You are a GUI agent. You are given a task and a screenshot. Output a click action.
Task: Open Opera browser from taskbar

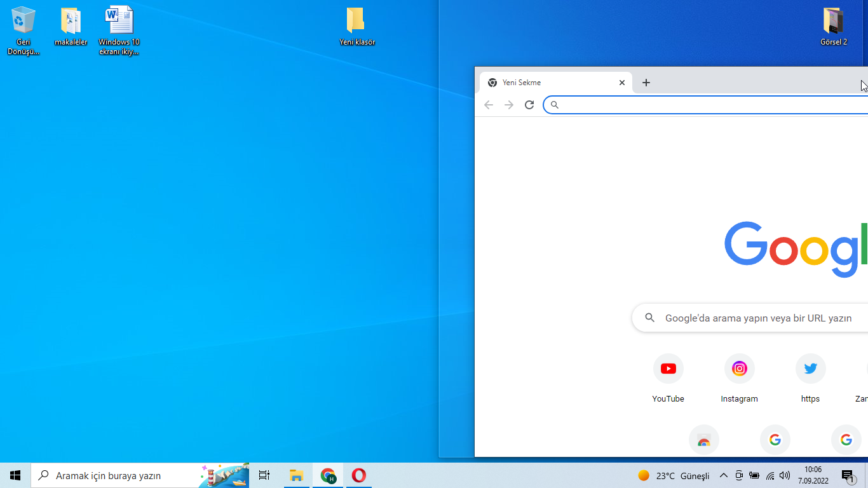(358, 475)
